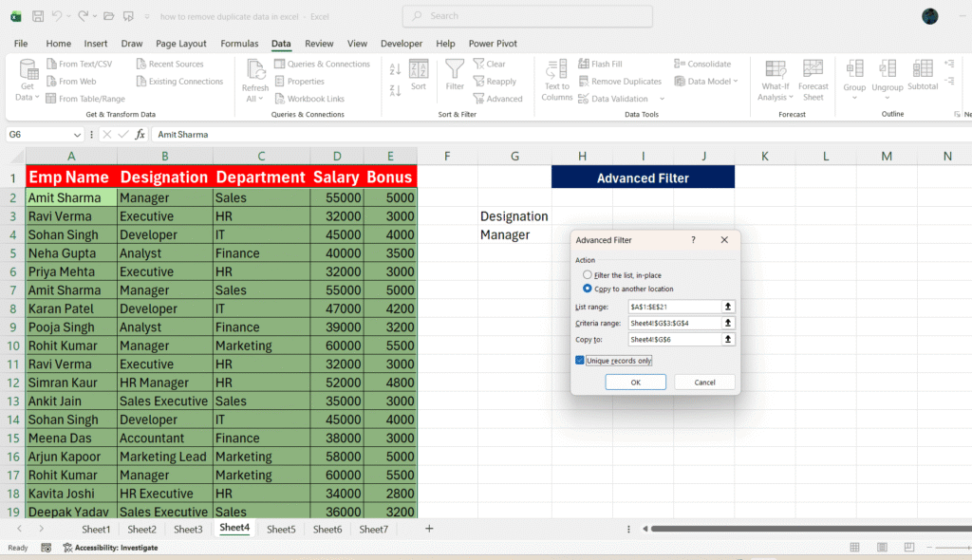Collapse dialog for Criteria range selection
Image resolution: width=972 pixels, height=560 pixels.
point(728,323)
